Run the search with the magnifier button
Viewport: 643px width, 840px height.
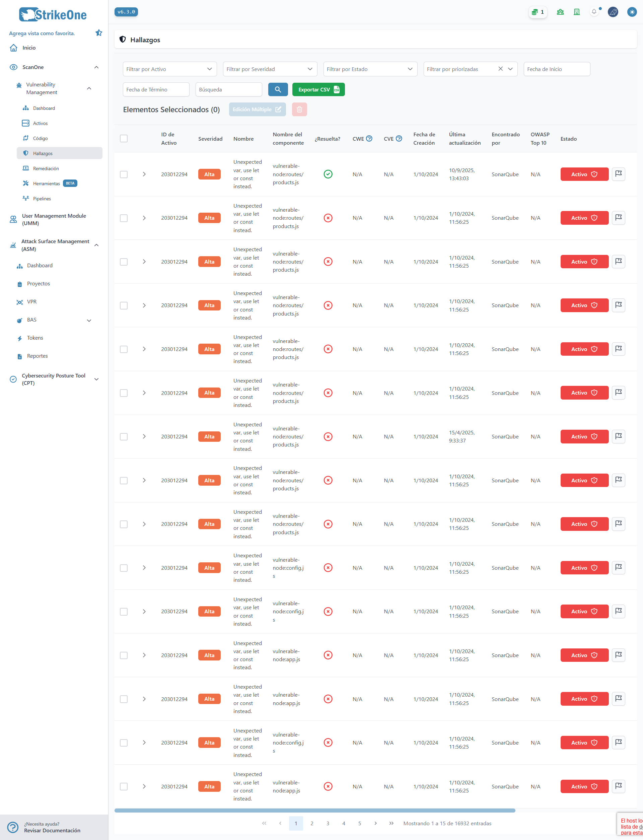(x=278, y=89)
